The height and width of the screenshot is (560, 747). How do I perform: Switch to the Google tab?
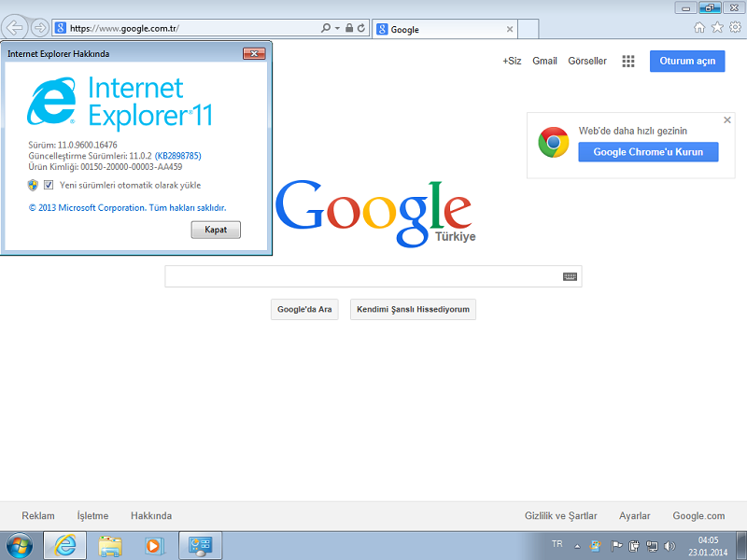click(439, 29)
